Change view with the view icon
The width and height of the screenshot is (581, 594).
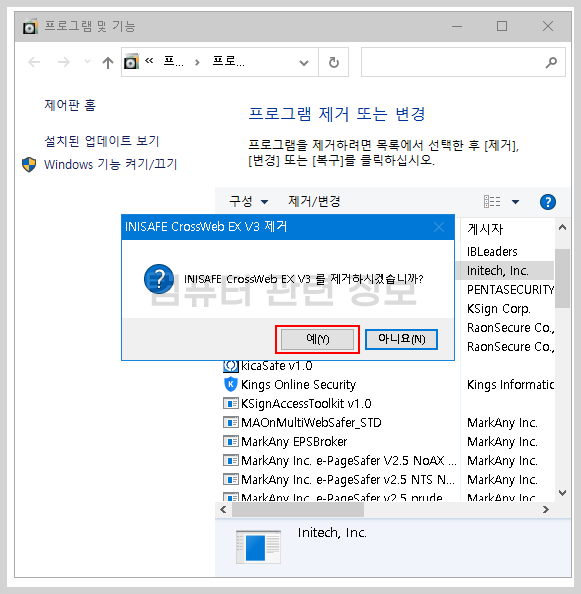point(492,202)
